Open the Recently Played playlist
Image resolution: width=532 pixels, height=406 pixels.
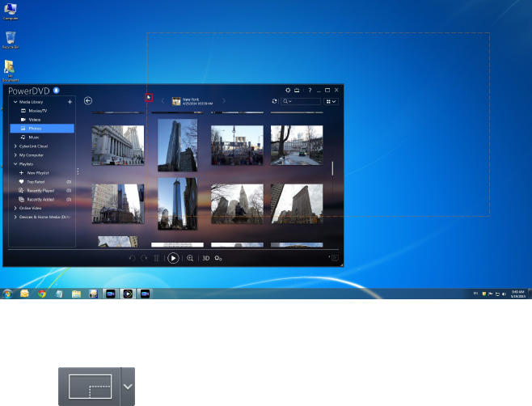click(x=42, y=190)
